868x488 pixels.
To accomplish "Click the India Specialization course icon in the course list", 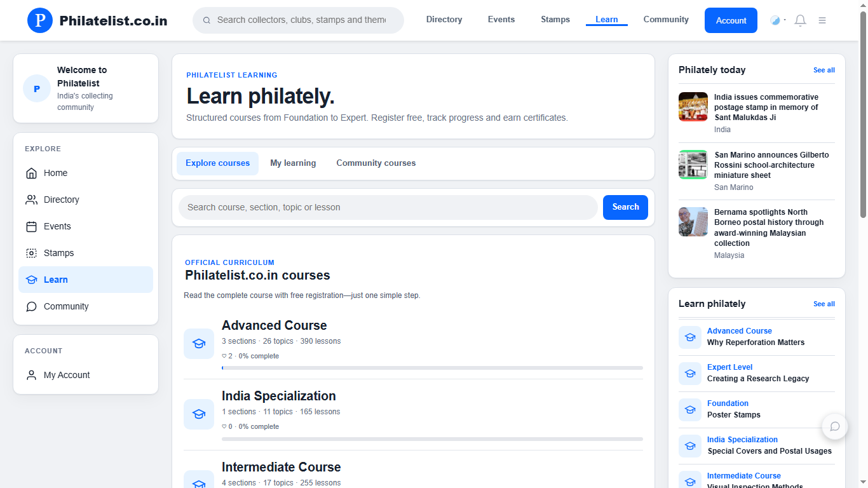I will [x=199, y=414].
